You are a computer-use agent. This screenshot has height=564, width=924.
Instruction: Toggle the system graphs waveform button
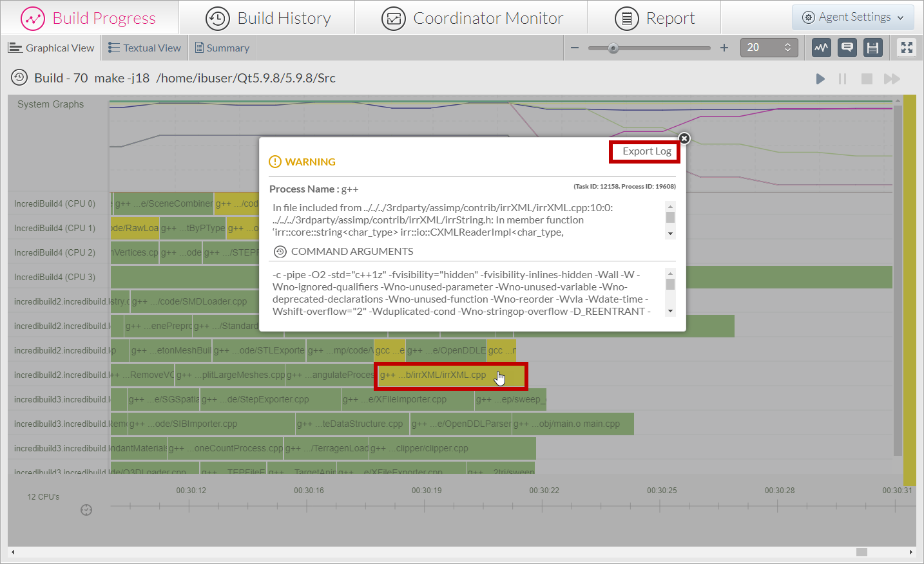tap(822, 48)
